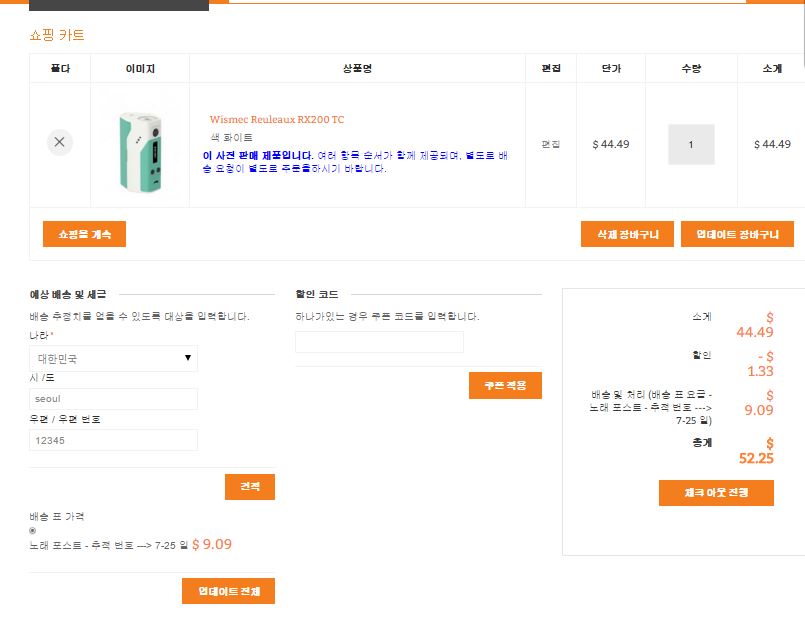Click the 업데이트 장바구니 update cart button
This screenshot has height=633, width=805.
(737, 234)
